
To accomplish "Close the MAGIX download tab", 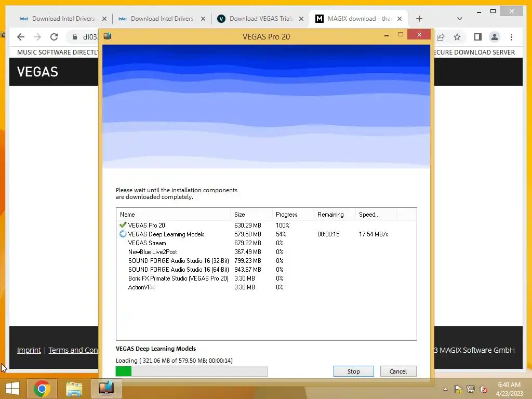I will click(400, 19).
